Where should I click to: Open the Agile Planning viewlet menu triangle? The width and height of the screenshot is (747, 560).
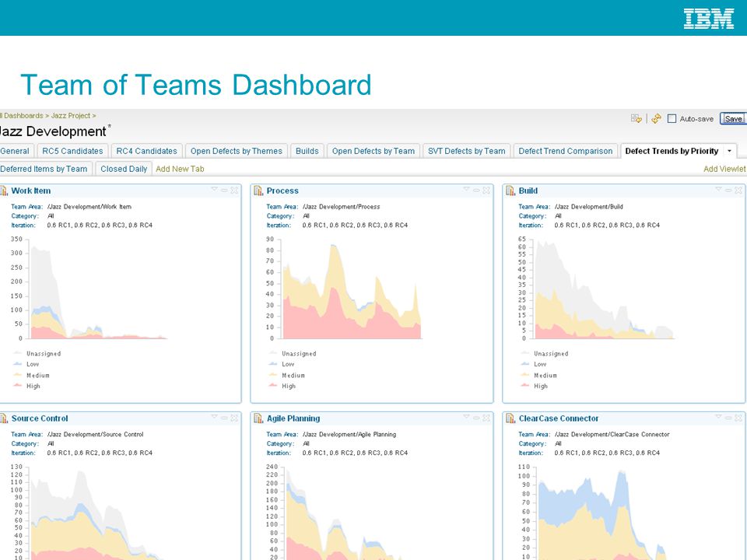tap(466, 417)
